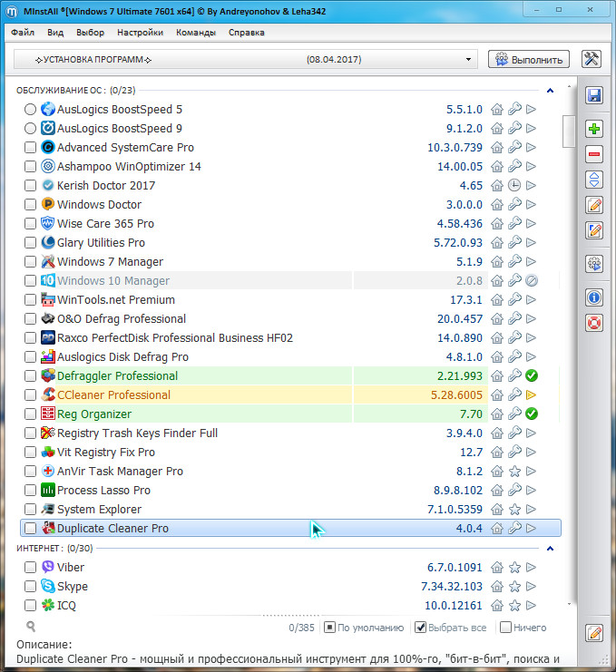Check the Reg Organizer checkbox
616x672 pixels.
coord(30,414)
